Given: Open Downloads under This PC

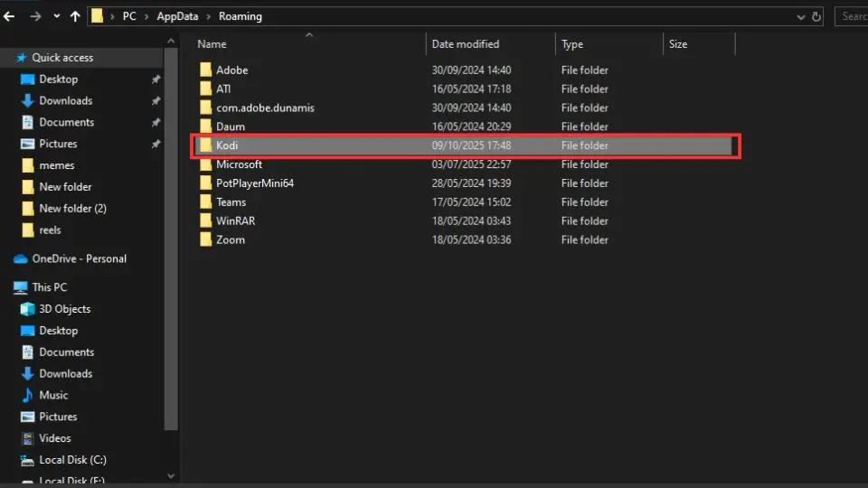Looking at the screenshot, I should (65, 373).
